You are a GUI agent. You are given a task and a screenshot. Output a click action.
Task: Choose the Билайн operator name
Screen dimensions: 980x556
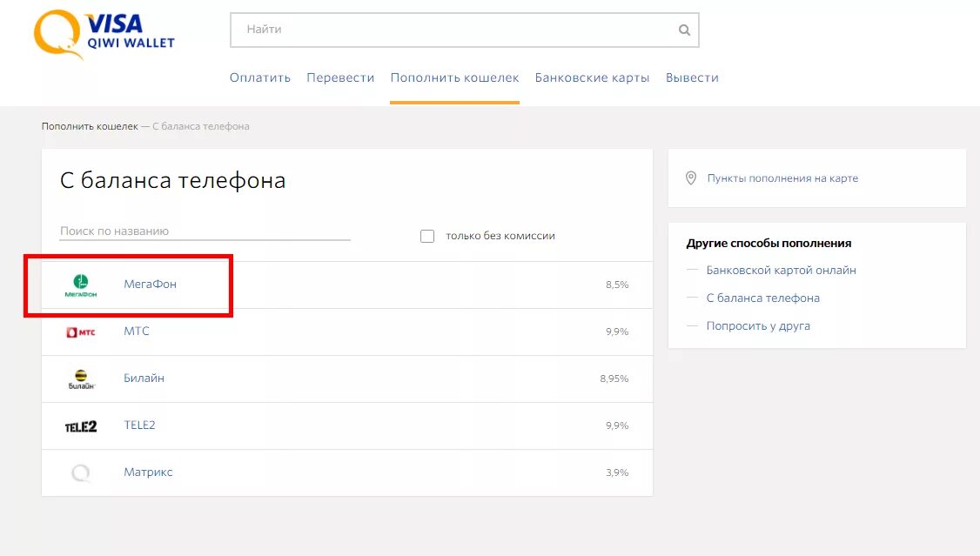click(144, 378)
